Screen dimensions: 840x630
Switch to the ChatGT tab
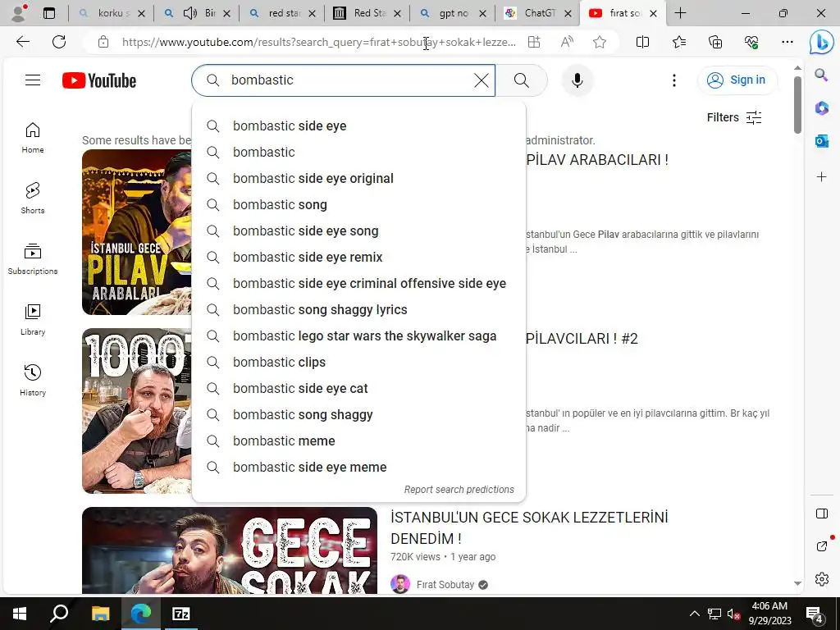(x=537, y=13)
